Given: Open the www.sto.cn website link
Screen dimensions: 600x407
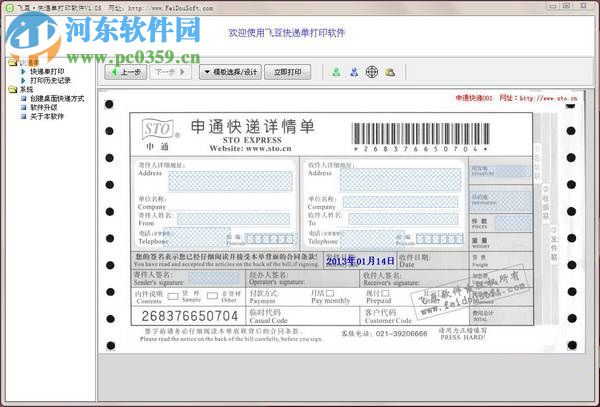Looking at the screenshot, I should point(563,99).
